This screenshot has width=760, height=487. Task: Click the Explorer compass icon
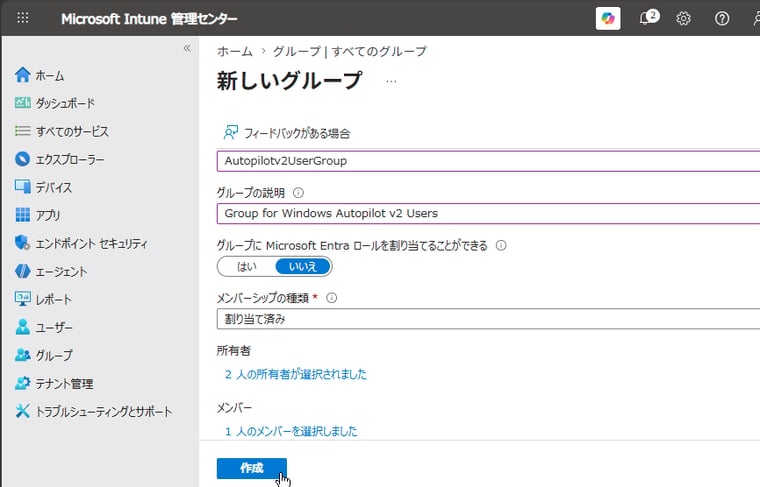tap(22, 159)
